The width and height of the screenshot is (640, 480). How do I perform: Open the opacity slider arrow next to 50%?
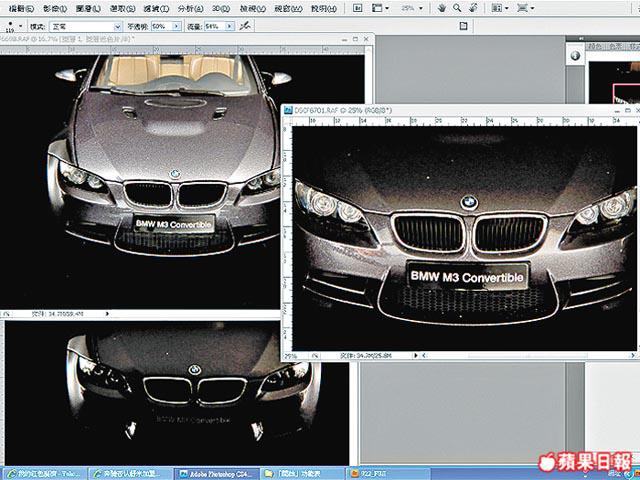pyautogui.click(x=177, y=26)
